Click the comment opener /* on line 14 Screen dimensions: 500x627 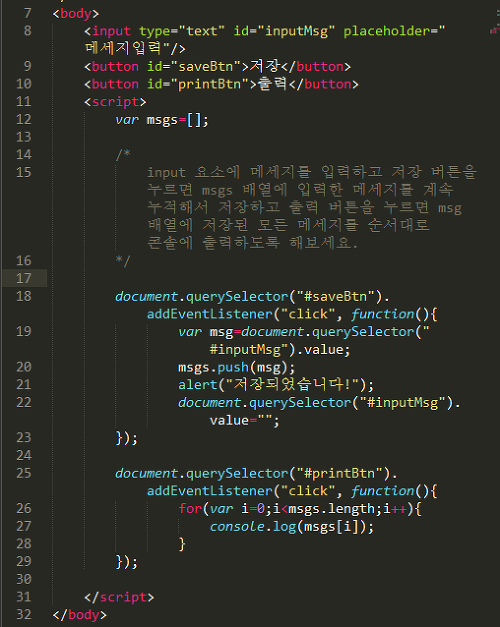123,154
